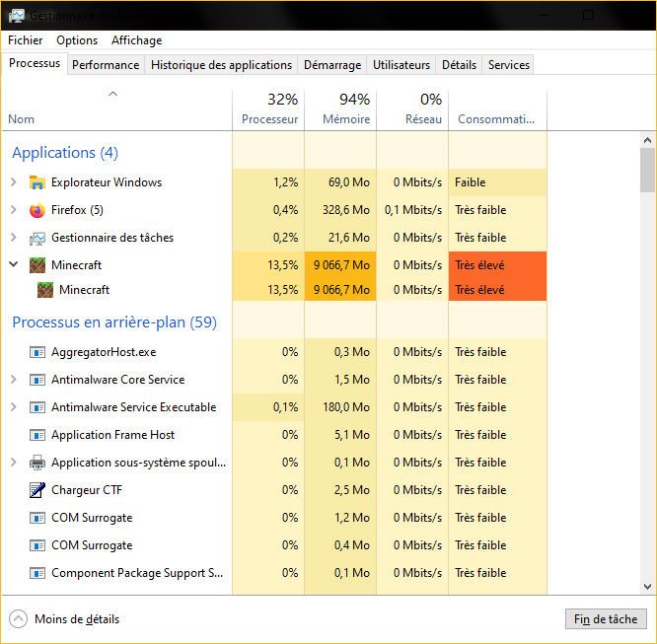
Task: Click the 13,5% CPU value of parent Minecraft
Action: tap(283, 265)
